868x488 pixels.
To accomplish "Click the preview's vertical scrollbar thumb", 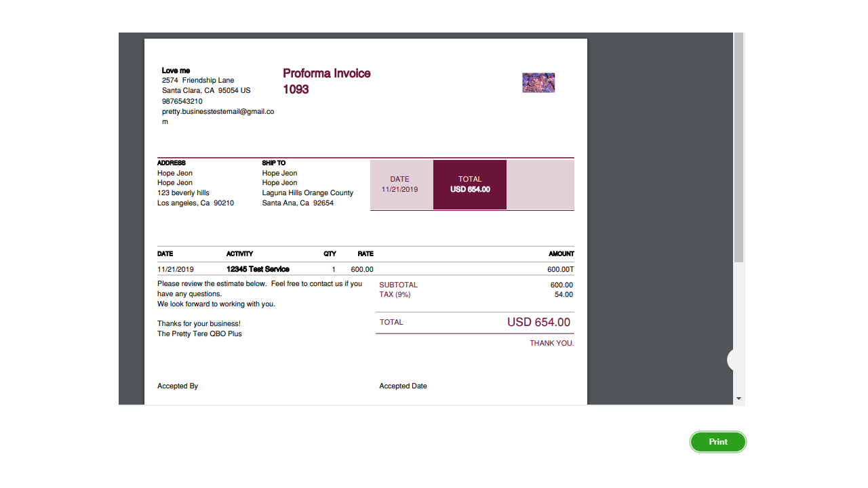I will (x=739, y=147).
